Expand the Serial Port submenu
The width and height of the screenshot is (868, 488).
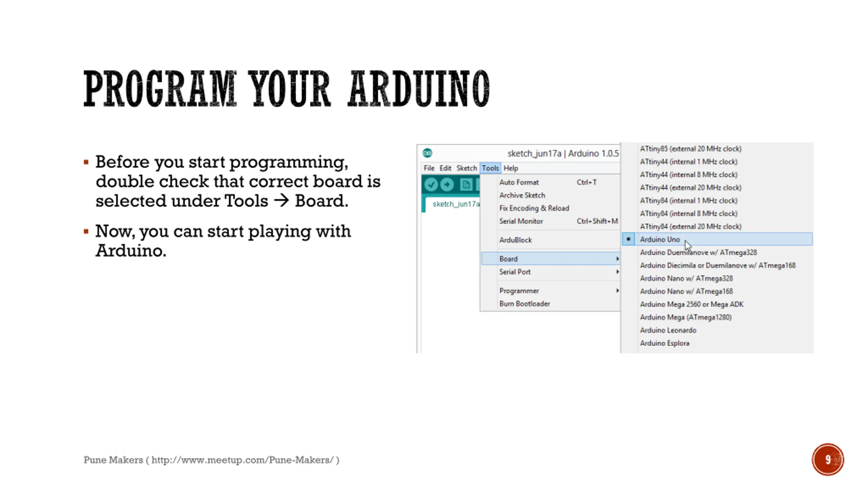[x=551, y=272]
